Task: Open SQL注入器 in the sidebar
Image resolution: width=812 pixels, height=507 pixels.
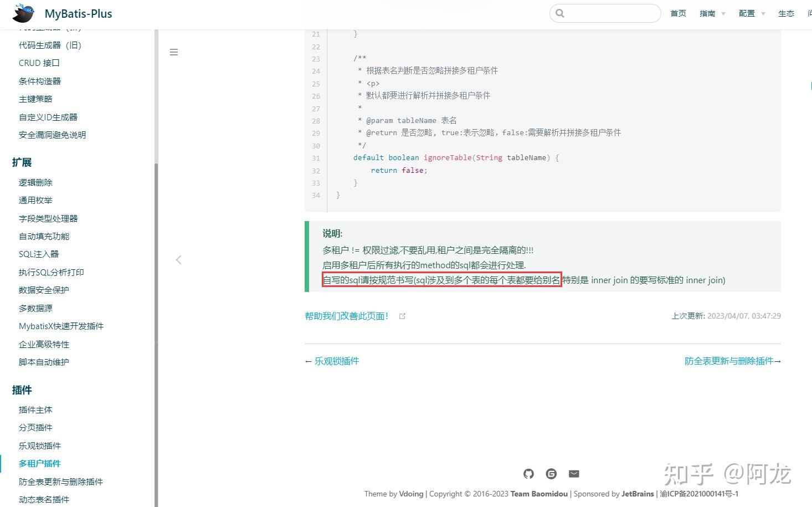Action: (x=39, y=254)
